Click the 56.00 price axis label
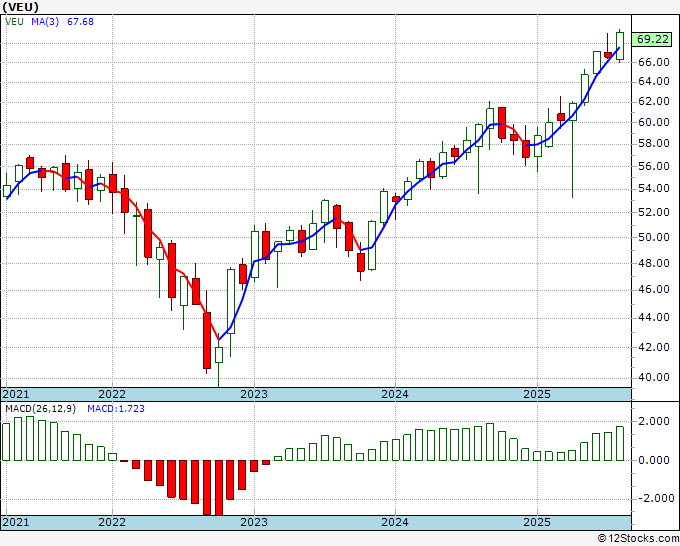This screenshot has height=546, width=680. [x=654, y=166]
